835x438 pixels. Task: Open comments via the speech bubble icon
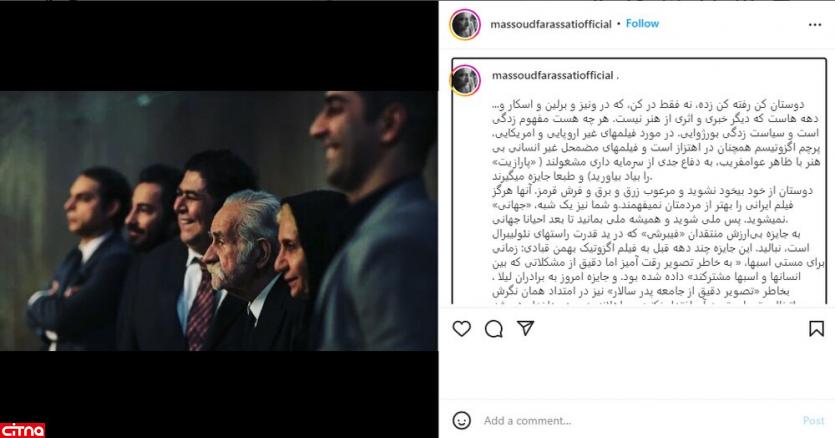click(494, 329)
